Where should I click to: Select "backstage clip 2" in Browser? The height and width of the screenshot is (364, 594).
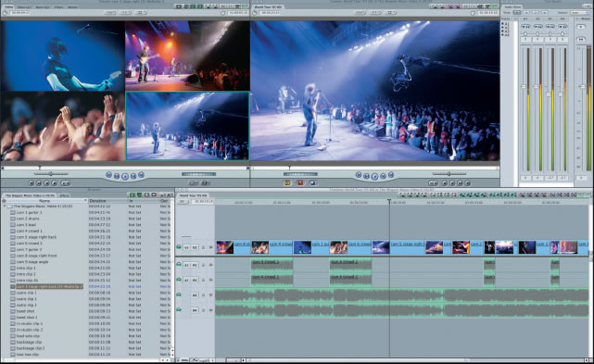coord(31,348)
